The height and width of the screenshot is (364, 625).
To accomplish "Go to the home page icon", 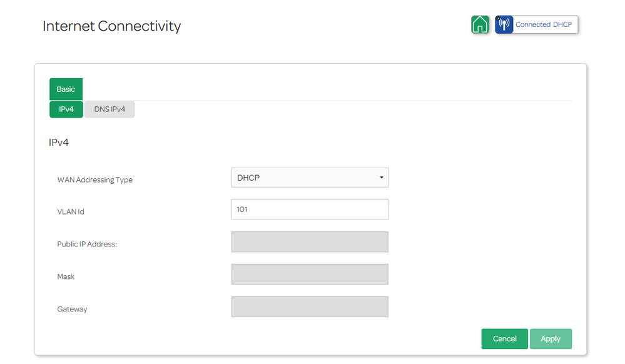I will point(480,24).
